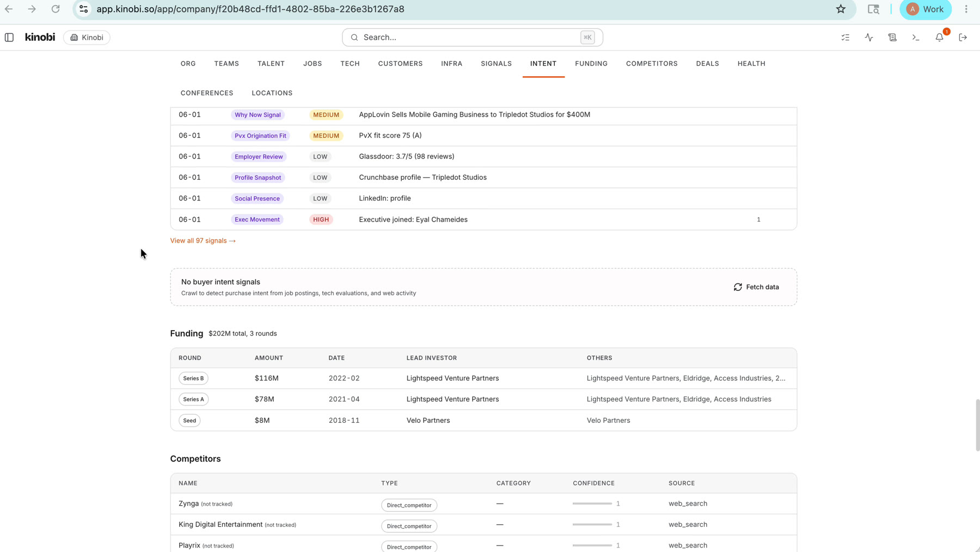Open the AppLovin Sells Mobile Gaming signal
Viewport: 980px width, 552px height.
click(475, 115)
